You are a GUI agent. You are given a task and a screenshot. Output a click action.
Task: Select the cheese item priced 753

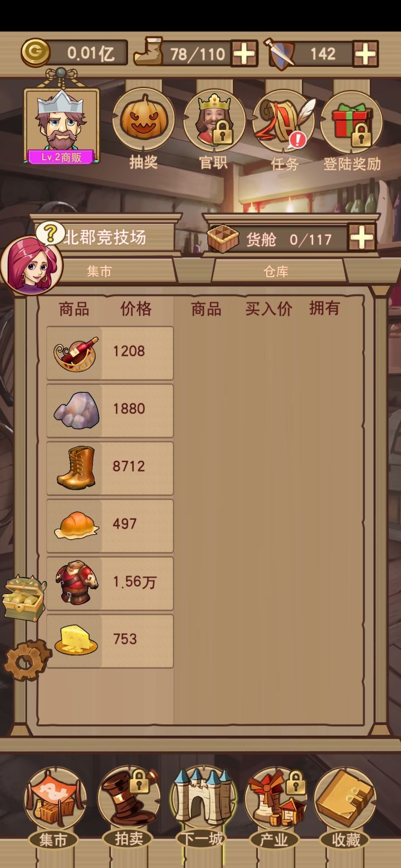(x=110, y=641)
